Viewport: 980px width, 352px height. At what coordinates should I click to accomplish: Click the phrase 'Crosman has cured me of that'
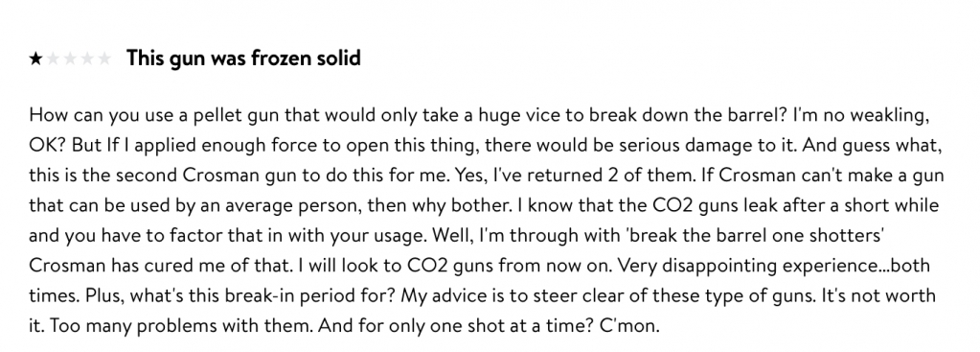(x=160, y=266)
